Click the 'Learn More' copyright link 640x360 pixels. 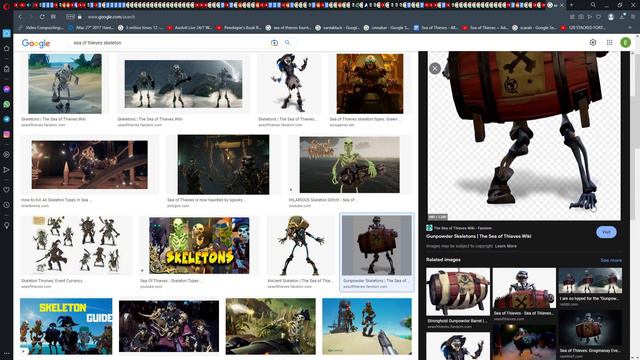point(506,246)
